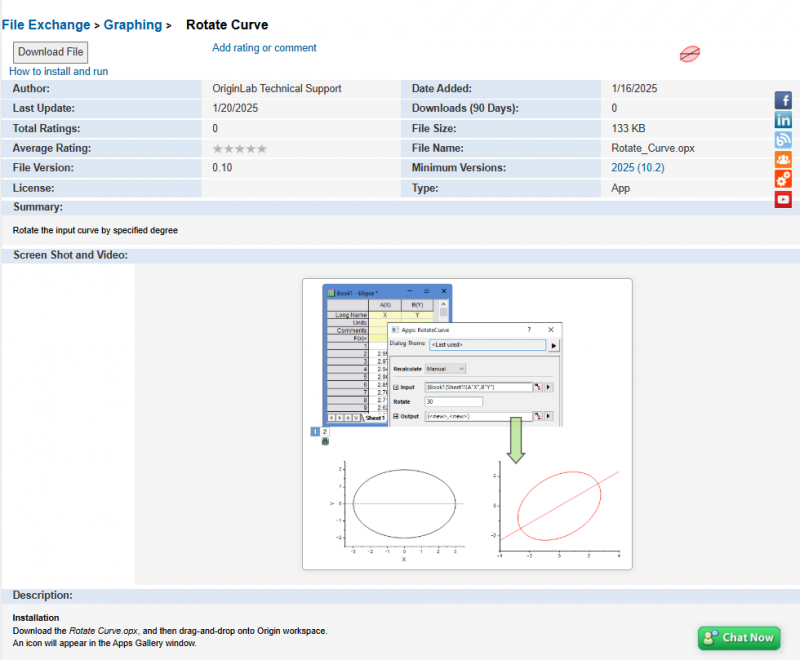
Task: Open the Recalculate Manual dropdown
Action: click(x=461, y=368)
